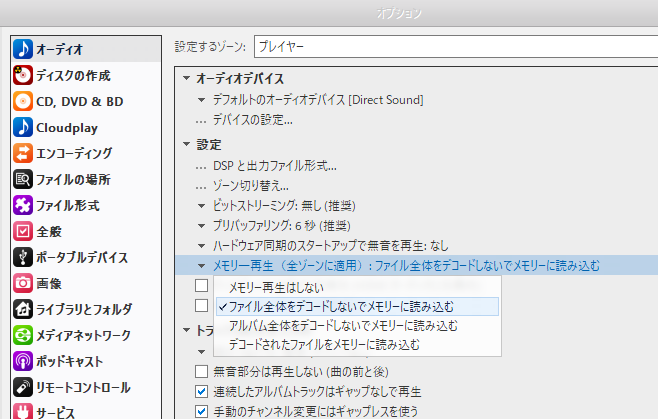Open DSP と出力ファイル形式... link

274,166
